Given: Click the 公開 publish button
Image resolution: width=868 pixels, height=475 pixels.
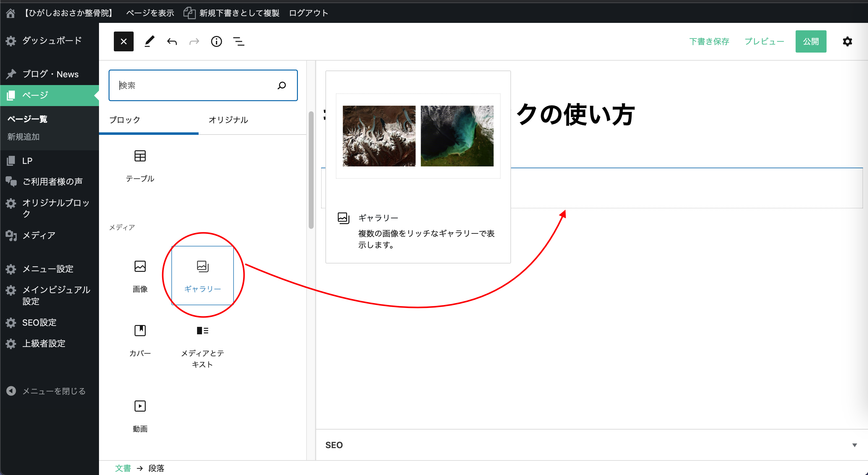Looking at the screenshot, I should 810,41.
